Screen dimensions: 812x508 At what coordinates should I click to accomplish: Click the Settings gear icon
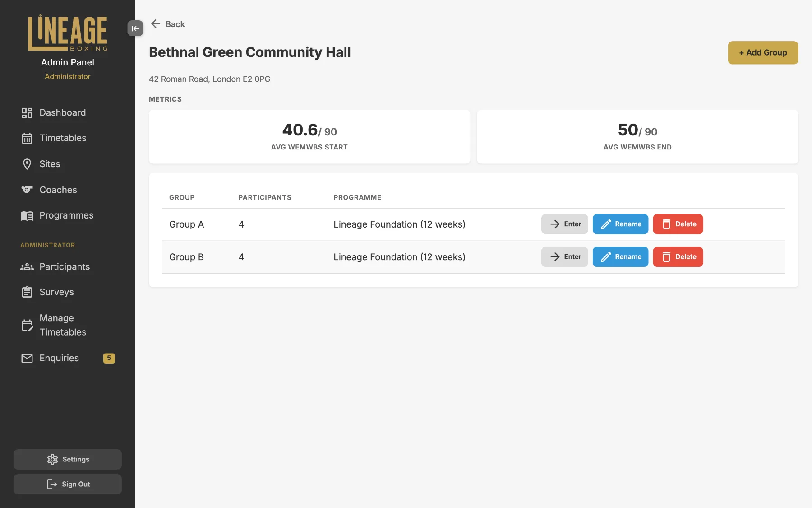coord(52,459)
